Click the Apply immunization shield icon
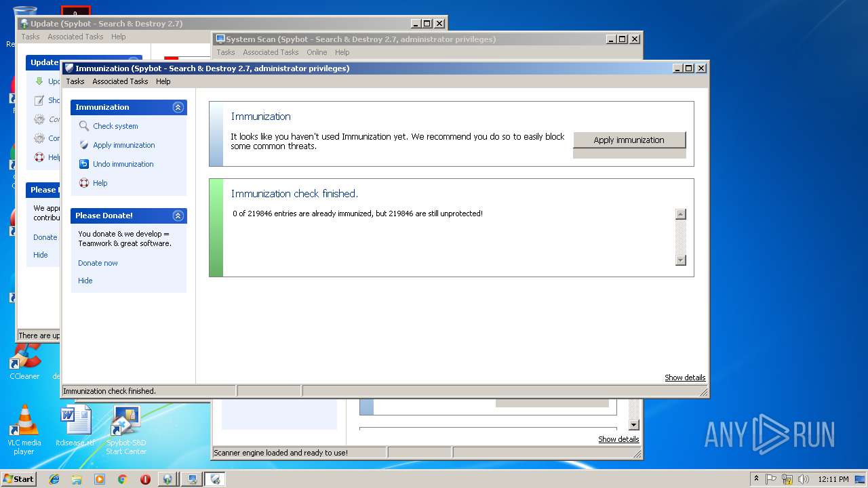868x488 pixels. tap(84, 145)
